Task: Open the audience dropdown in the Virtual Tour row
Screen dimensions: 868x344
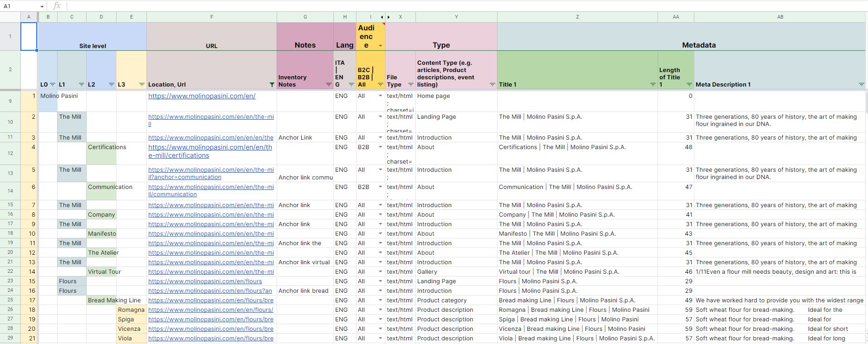Action: point(380,272)
